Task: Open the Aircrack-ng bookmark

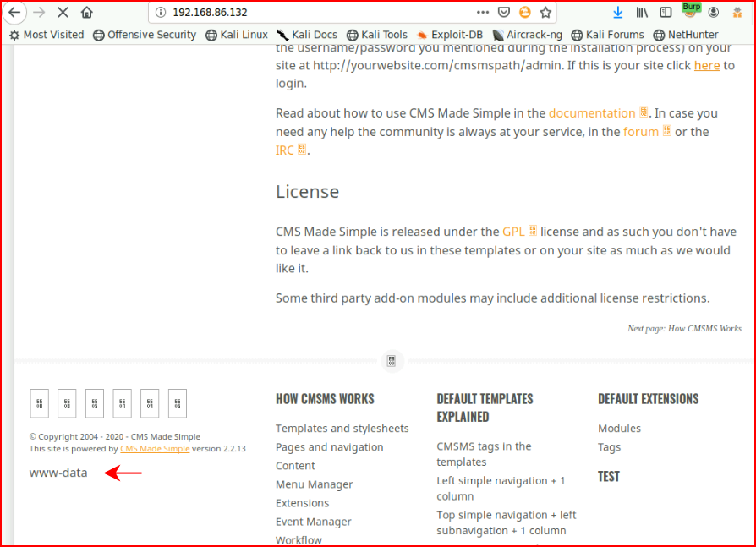Action: pyautogui.click(x=528, y=35)
